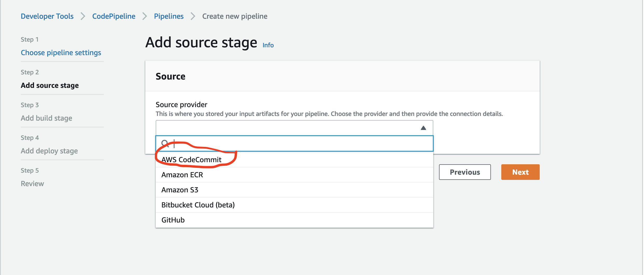Screen dimensions: 644x275
Task: Go back with the Previous button
Action: click(465, 172)
